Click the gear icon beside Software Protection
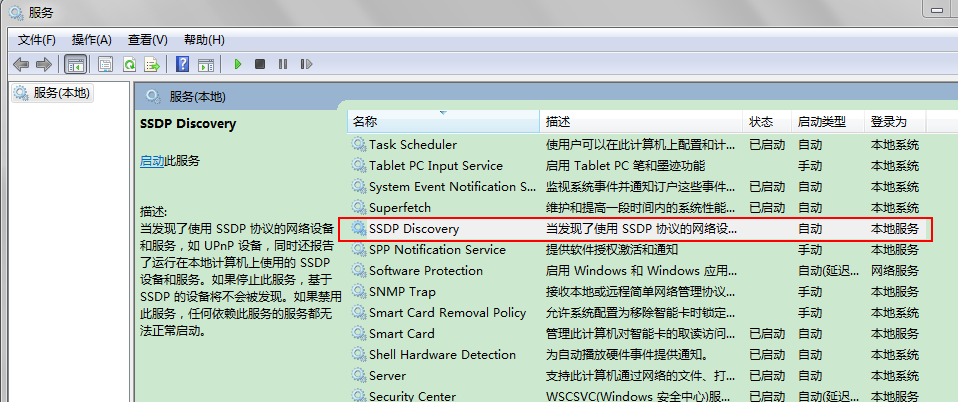This screenshot has height=402, width=958. pyautogui.click(x=358, y=271)
